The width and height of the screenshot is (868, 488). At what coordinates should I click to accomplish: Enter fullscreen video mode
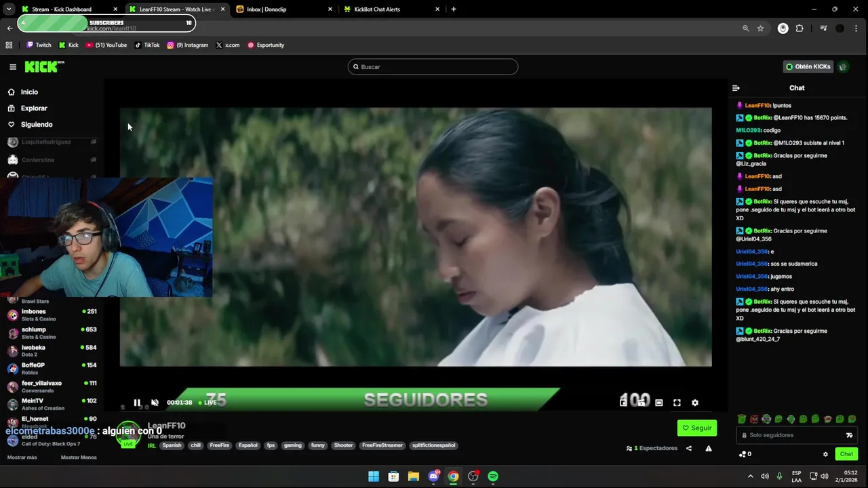(x=677, y=403)
